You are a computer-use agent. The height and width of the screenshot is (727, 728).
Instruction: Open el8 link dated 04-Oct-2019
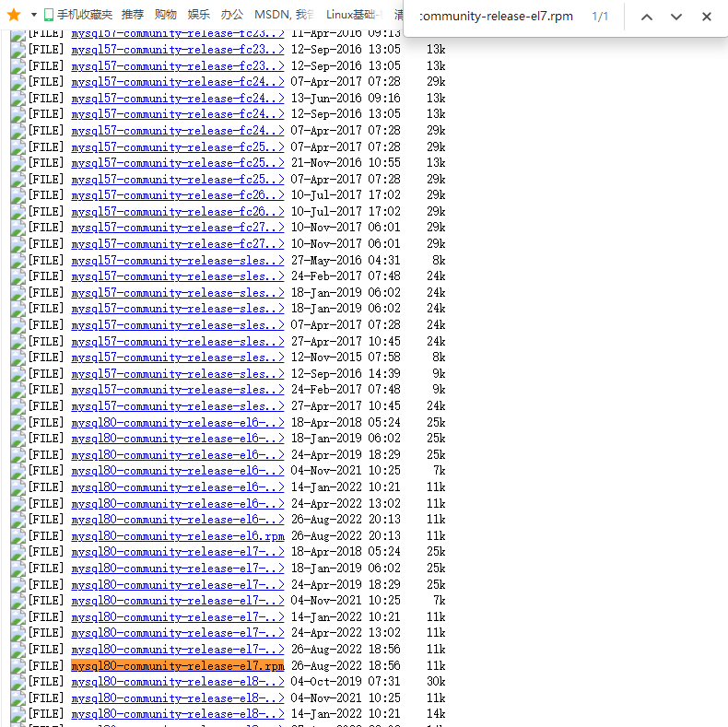click(177, 682)
